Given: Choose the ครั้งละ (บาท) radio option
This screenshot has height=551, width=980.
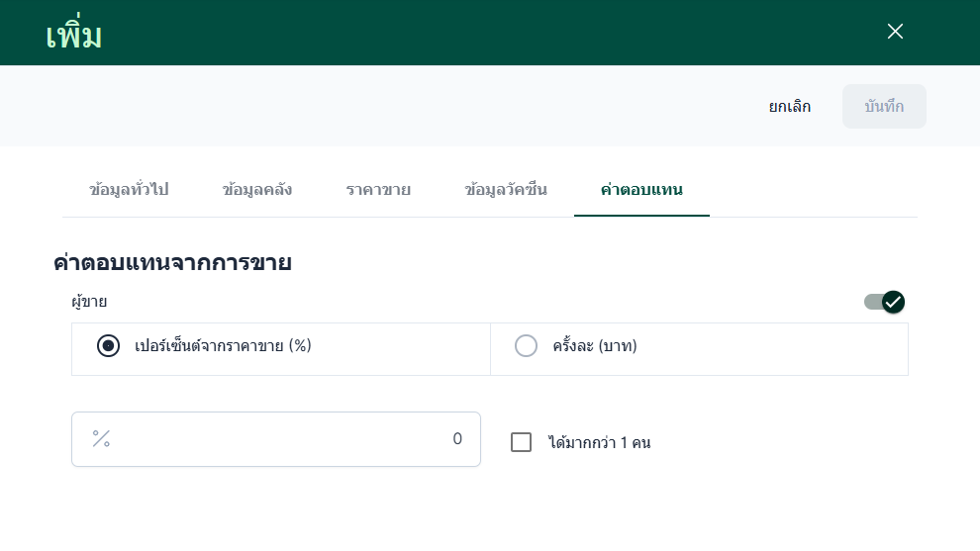Looking at the screenshot, I should 527,346.
